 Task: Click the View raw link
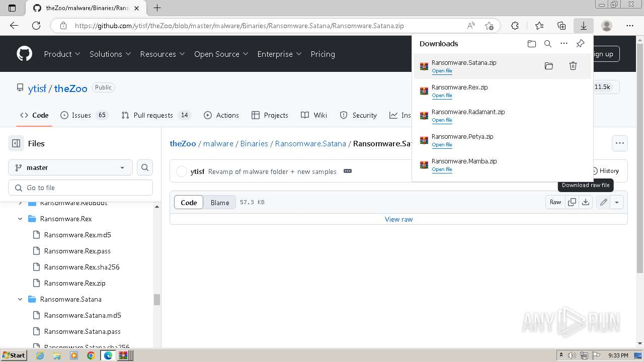(398, 219)
